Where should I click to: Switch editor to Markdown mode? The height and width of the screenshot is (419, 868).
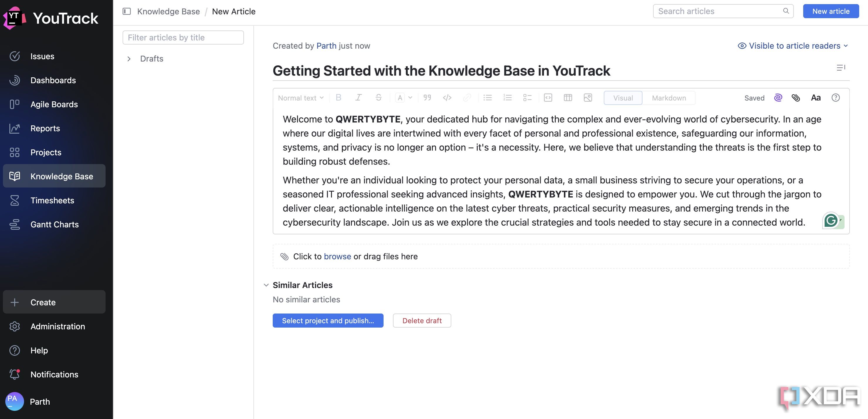tap(669, 98)
